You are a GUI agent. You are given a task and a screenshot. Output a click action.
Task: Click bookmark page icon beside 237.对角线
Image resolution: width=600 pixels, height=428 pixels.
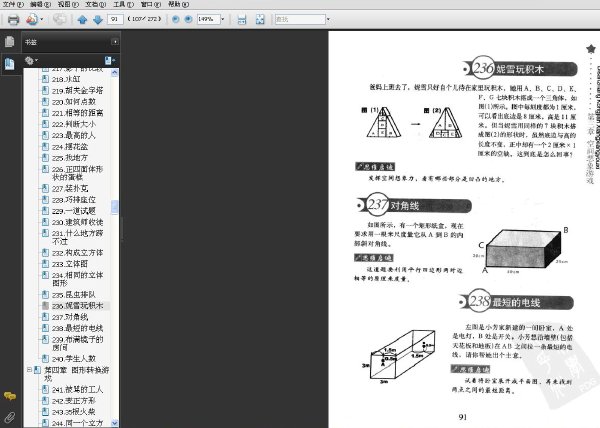coord(45,316)
